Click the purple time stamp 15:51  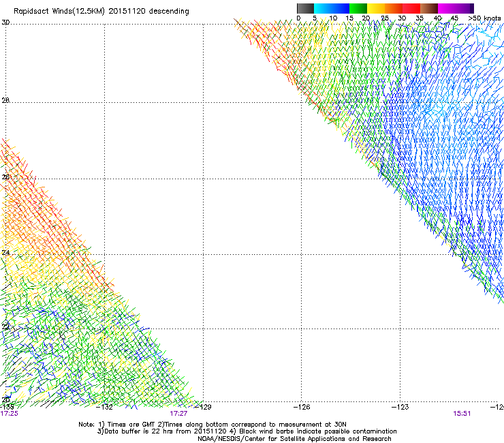coord(462,414)
